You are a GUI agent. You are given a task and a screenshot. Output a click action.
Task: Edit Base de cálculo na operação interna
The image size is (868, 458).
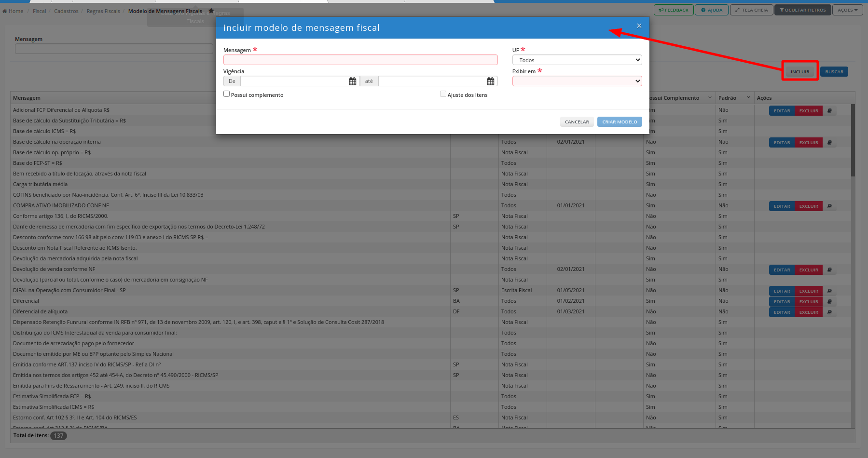[x=782, y=143]
